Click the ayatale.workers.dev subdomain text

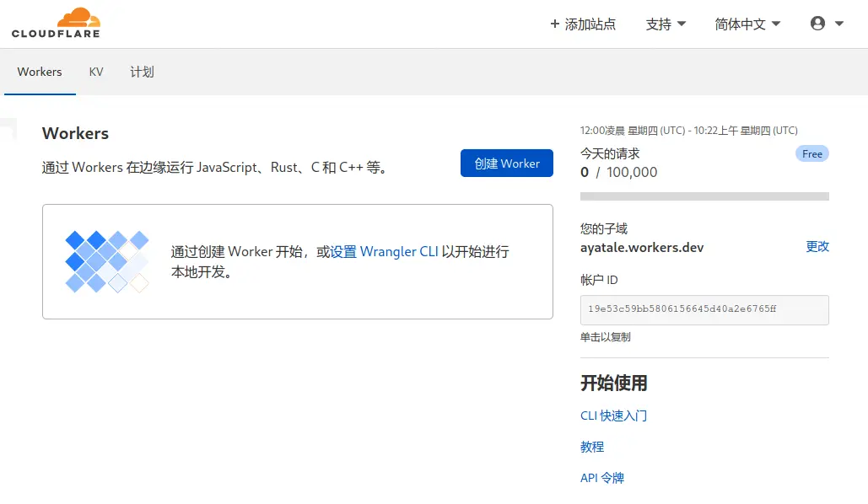coord(642,248)
